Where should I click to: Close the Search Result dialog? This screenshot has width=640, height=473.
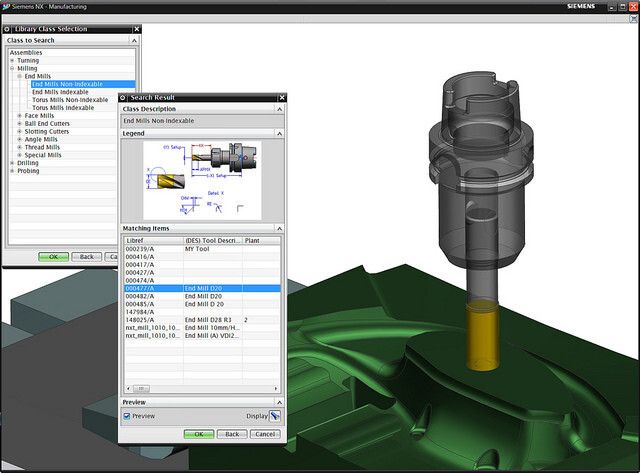[281, 98]
